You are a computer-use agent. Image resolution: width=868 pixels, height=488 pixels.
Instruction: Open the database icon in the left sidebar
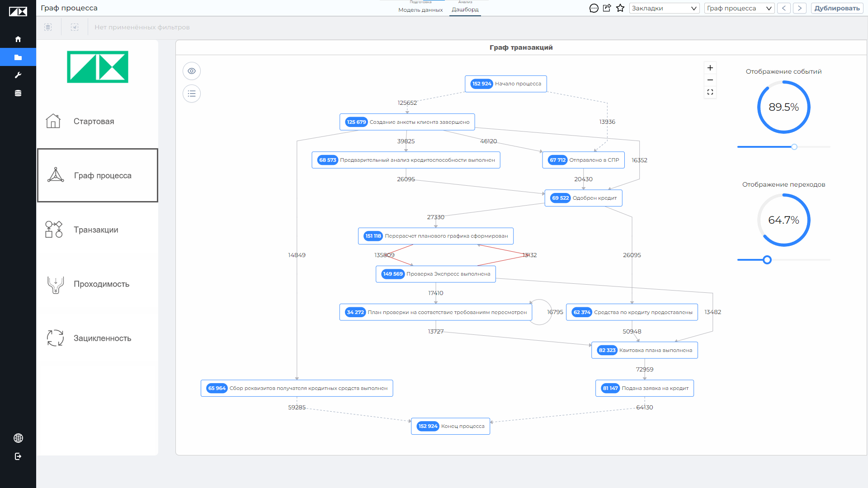pos(18,93)
